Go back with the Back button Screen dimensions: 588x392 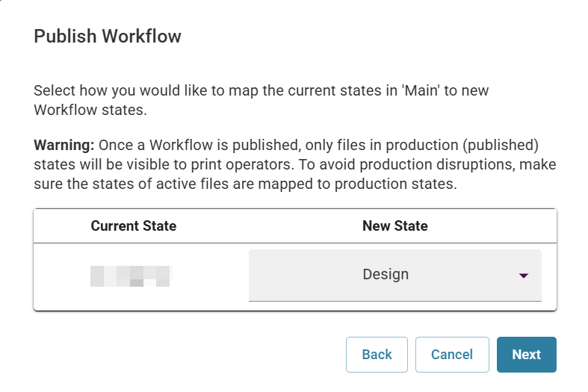coord(377,355)
